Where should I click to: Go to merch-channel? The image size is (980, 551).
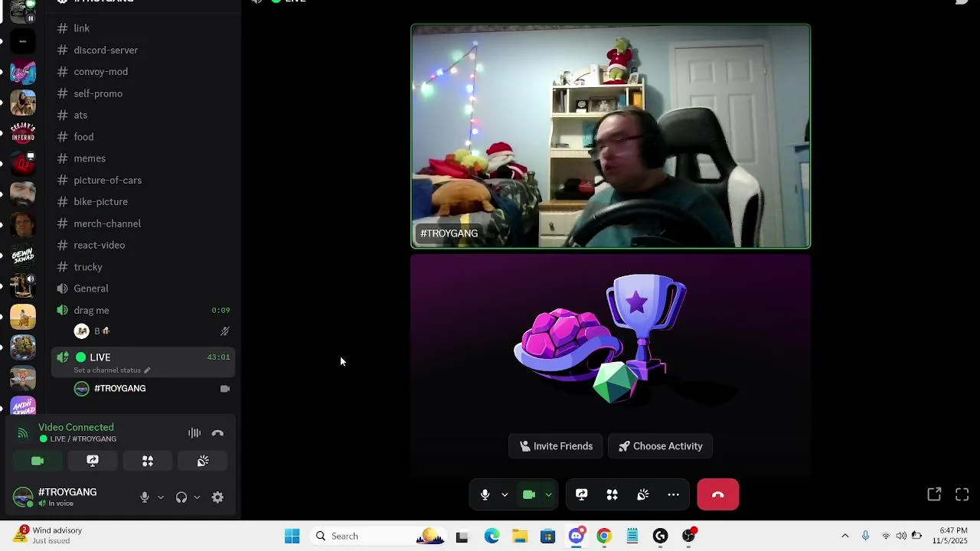pos(143,223)
